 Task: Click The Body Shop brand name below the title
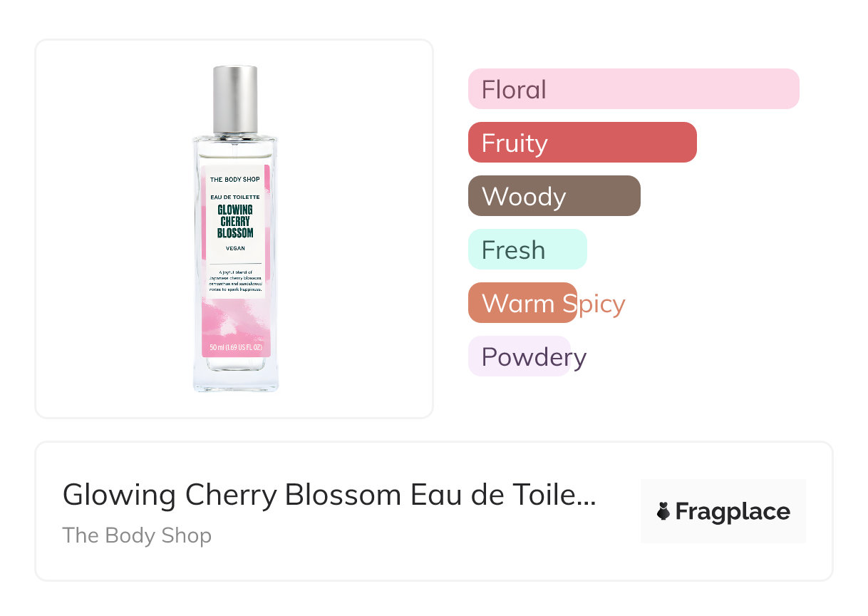tap(137, 535)
